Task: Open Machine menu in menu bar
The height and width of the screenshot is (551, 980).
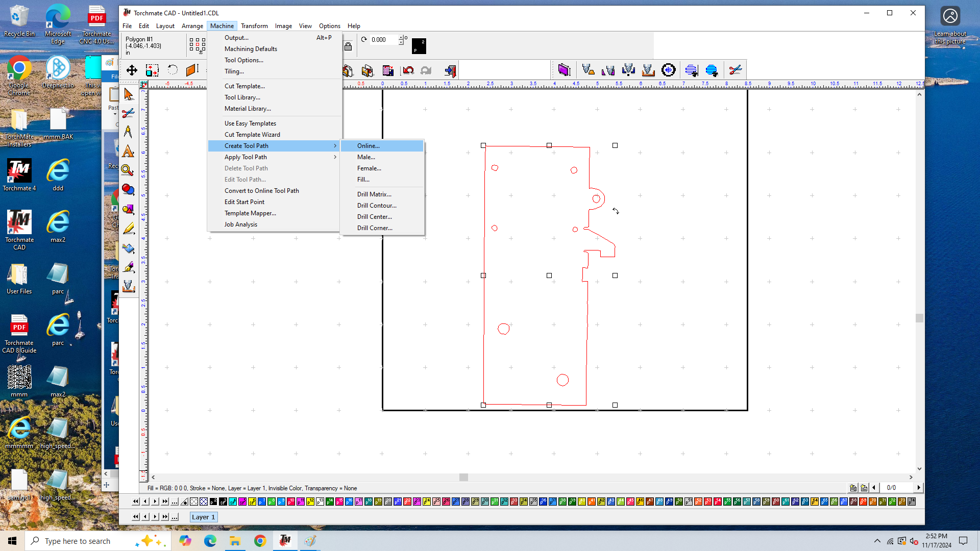Action: coord(222,26)
